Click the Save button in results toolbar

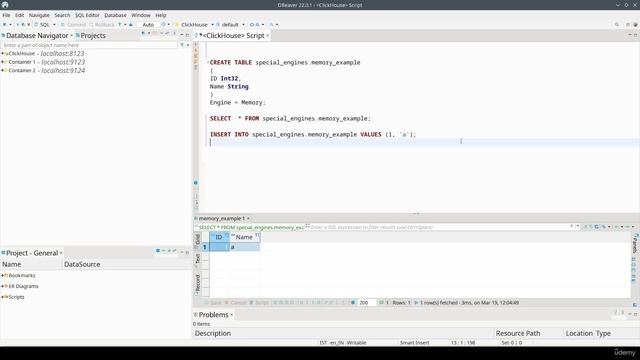coord(213,302)
